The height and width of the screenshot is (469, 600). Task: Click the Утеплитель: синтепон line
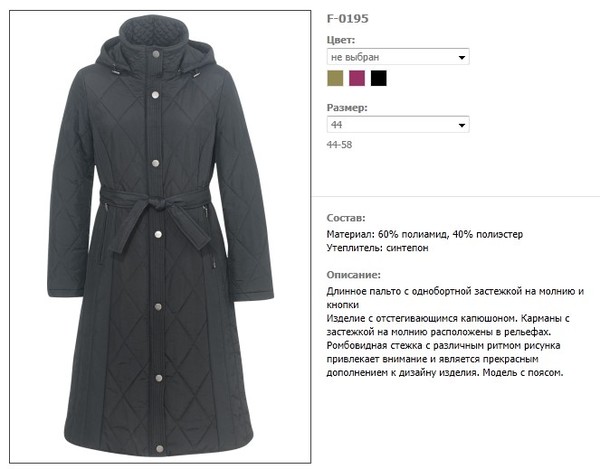377,248
